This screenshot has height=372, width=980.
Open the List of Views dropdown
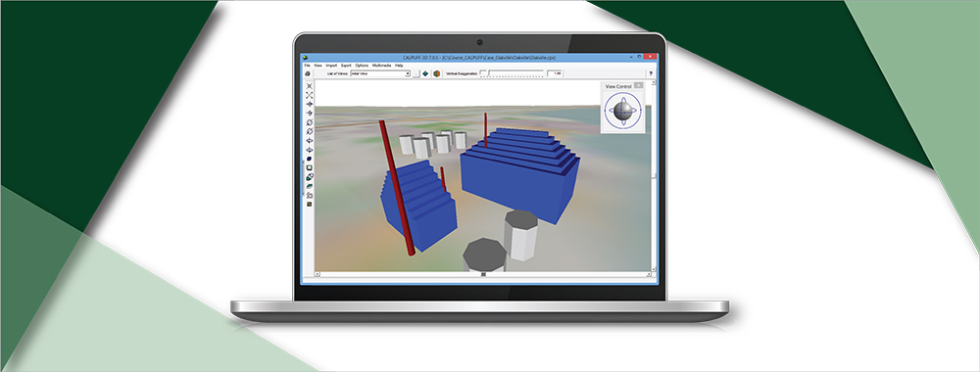click(x=380, y=73)
